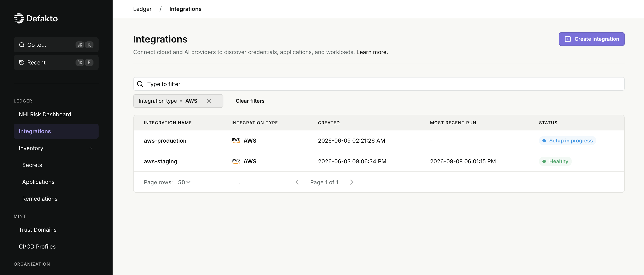
Task: Open the aws-production integration
Action: point(165,141)
